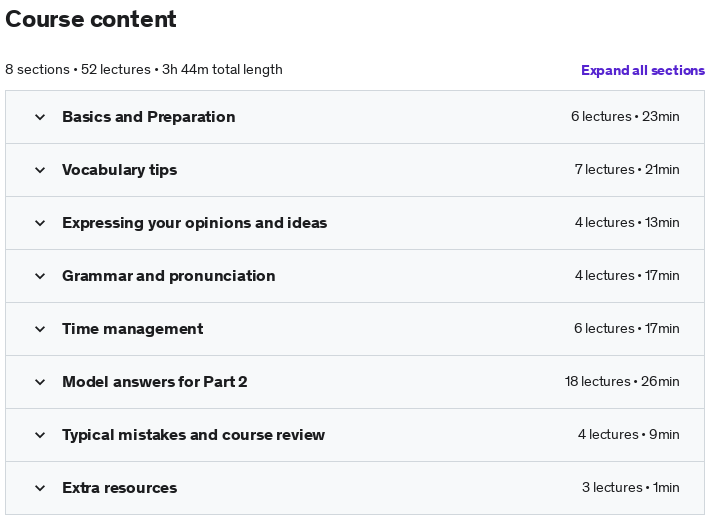Select the Extra resources section title
This screenshot has height=515, width=705.
(120, 488)
